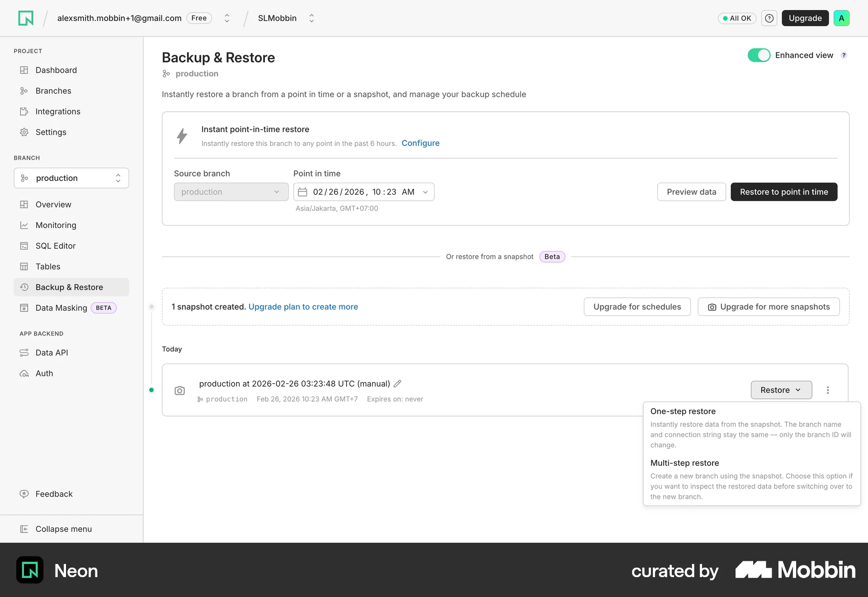This screenshot has height=597, width=868.
Task: Click the Integrations puzzle icon
Action: coord(24,112)
